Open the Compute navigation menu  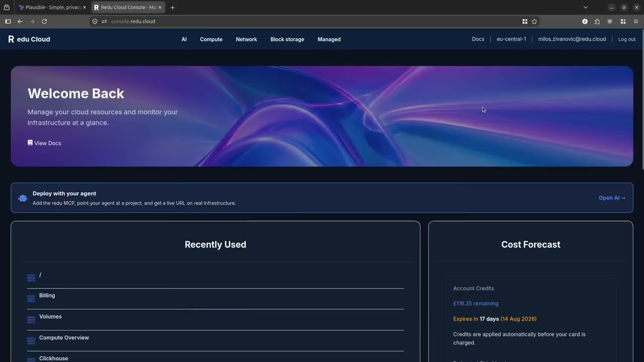[x=211, y=39]
